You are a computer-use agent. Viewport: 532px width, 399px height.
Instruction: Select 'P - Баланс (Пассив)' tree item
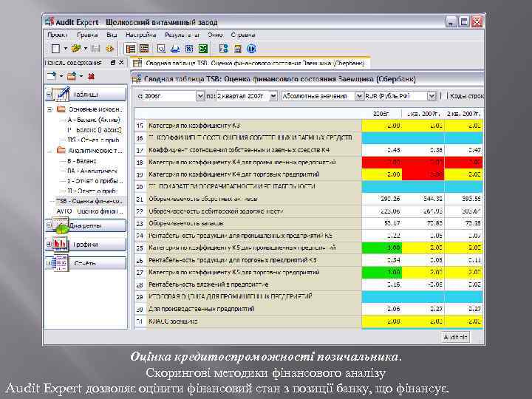click(x=95, y=130)
